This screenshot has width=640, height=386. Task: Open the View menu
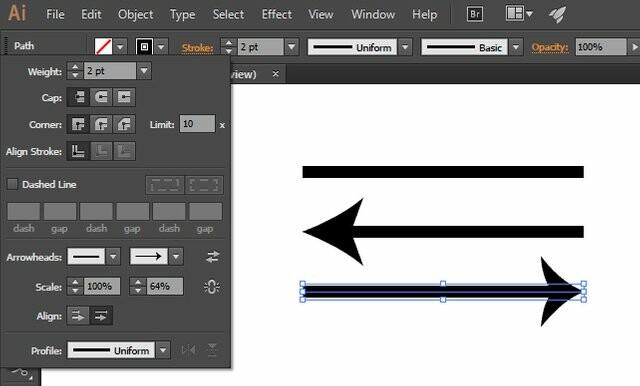pos(321,14)
